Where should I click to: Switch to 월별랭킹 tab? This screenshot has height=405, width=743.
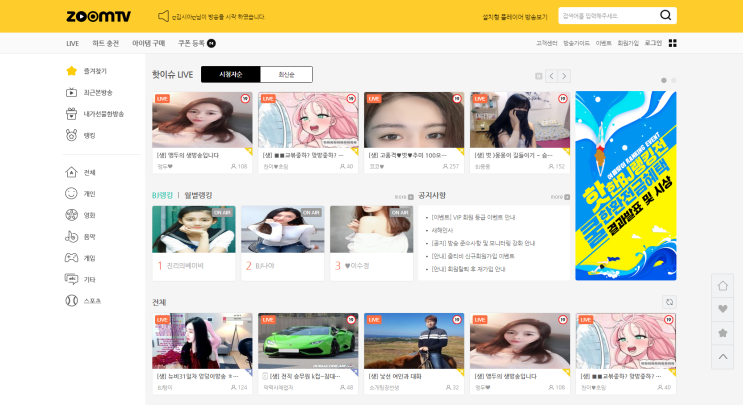(198, 195)
